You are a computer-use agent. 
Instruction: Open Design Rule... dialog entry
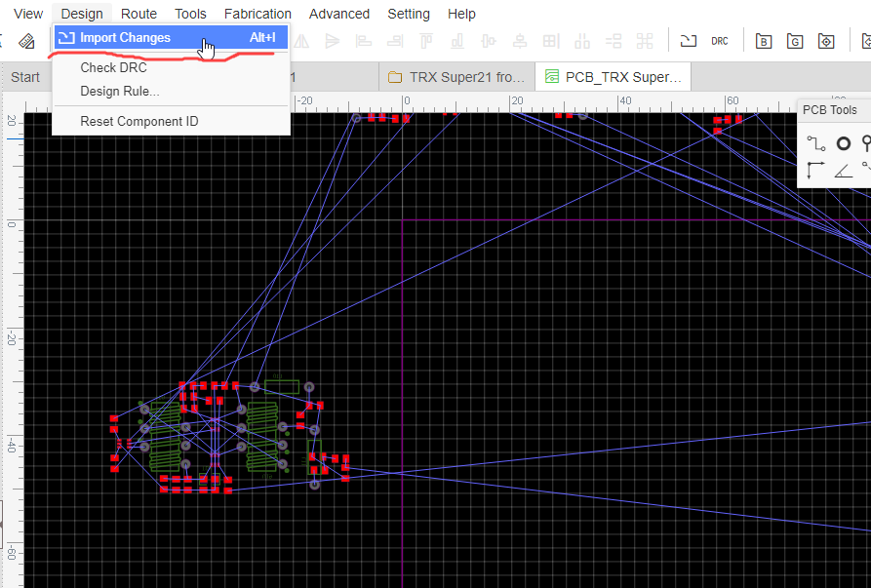(x=120, y=92)
